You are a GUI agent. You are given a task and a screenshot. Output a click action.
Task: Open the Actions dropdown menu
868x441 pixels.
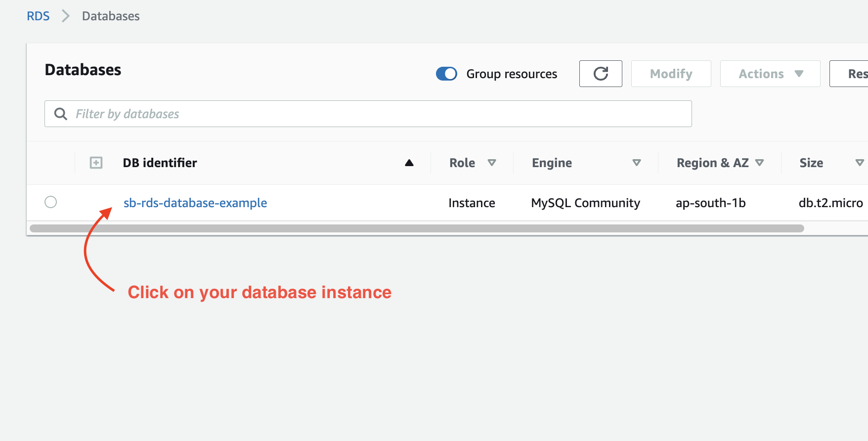click(x=770, y=74)
